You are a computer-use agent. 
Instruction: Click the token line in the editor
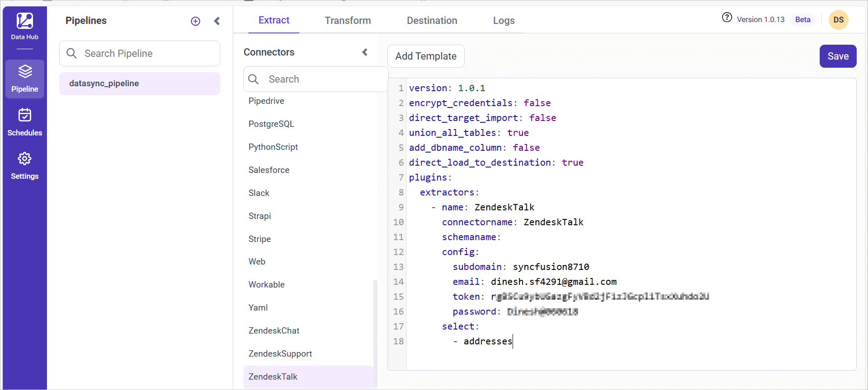pos(581,297)
